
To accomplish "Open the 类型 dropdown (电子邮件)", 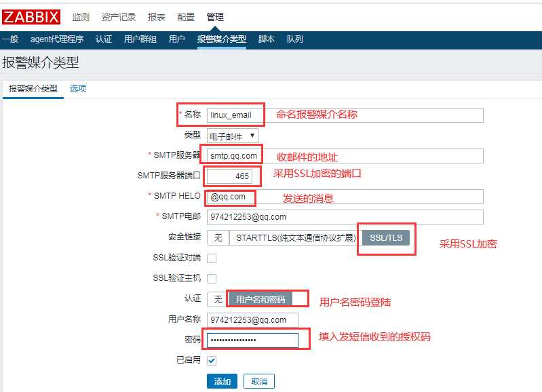I will point(232,136).
